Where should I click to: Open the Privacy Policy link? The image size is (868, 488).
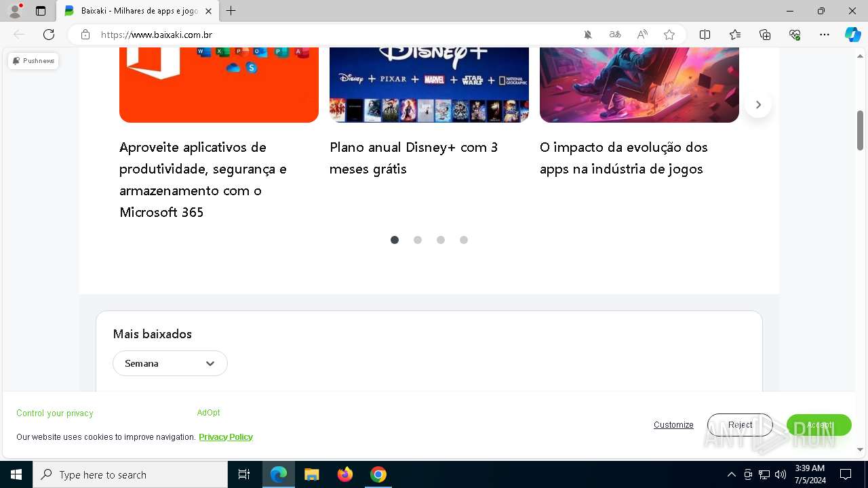tap(226, 437)
